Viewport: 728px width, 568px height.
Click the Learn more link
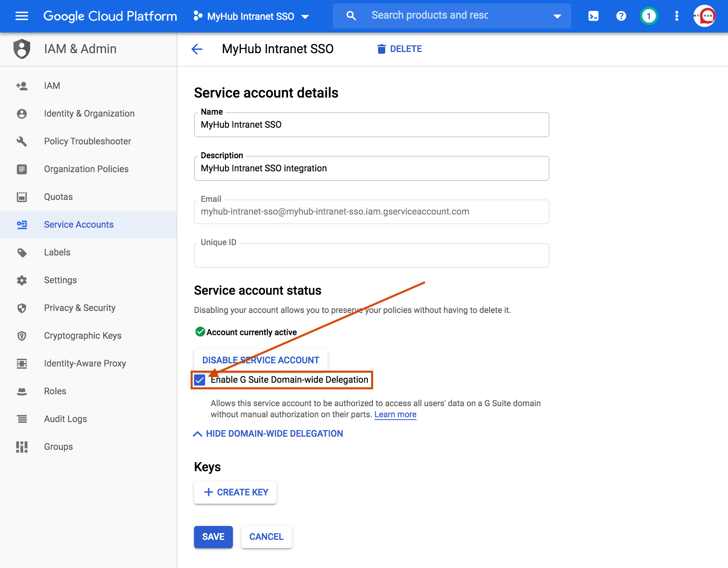395,414
